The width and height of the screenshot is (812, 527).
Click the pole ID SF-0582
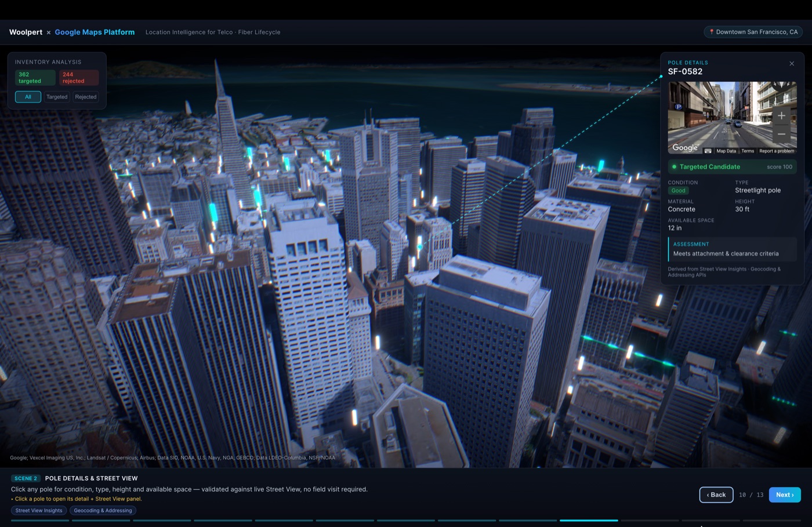685,71
